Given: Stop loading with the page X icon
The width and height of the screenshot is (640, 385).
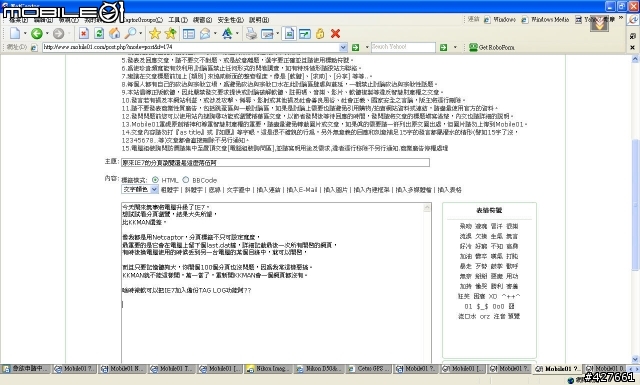Looking at the screenshot, I should point(84,33).
